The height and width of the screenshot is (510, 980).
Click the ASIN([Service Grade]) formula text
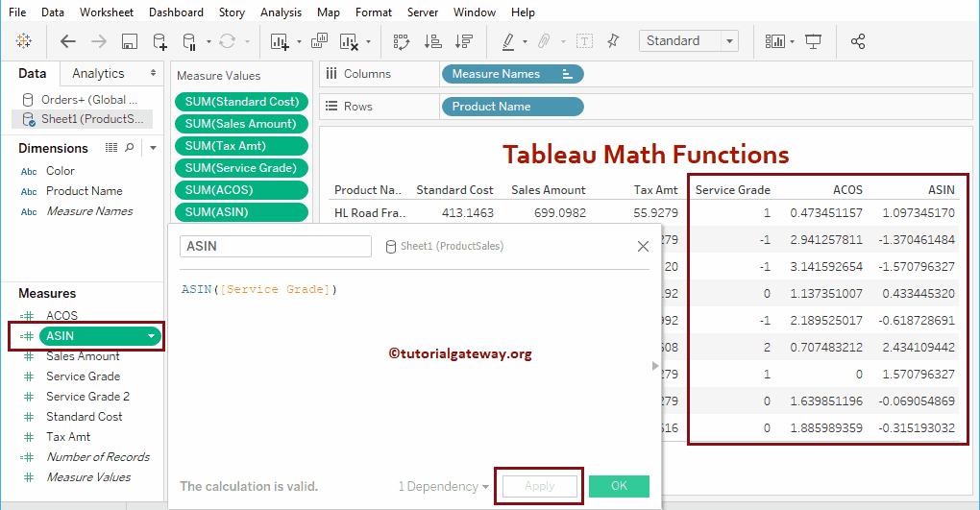tap(259, 289)
